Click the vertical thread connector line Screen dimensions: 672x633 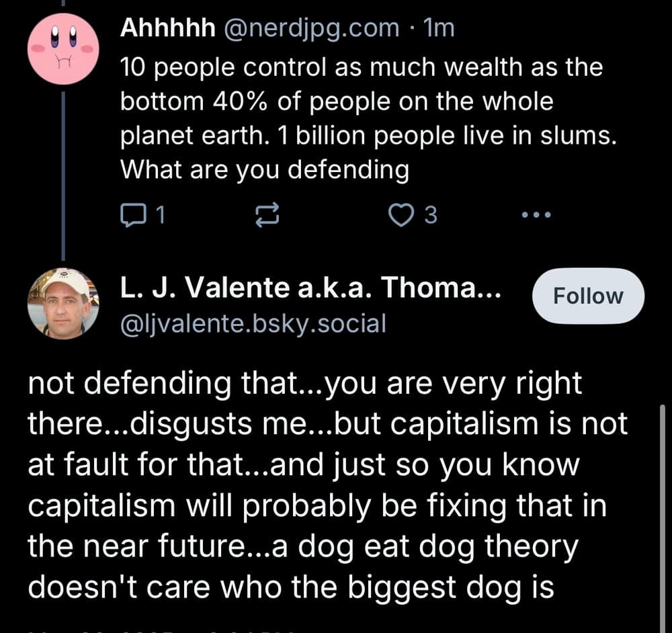point(63,175)
